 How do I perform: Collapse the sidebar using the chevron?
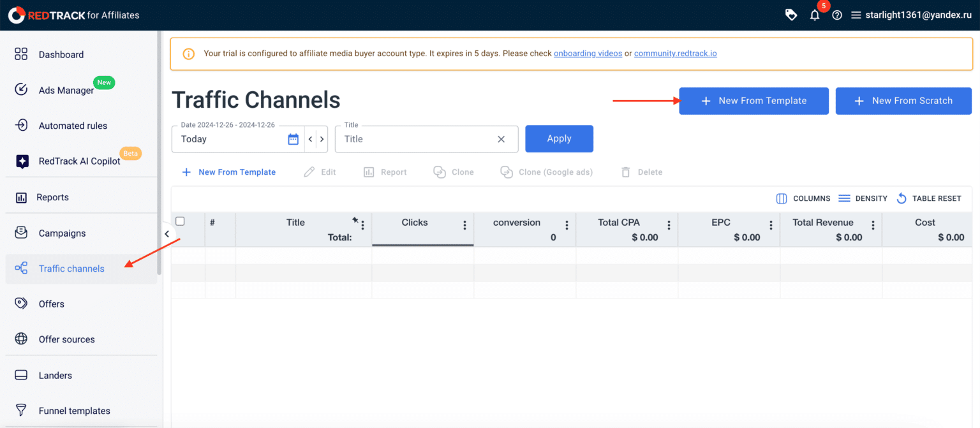tap(167, 234)
